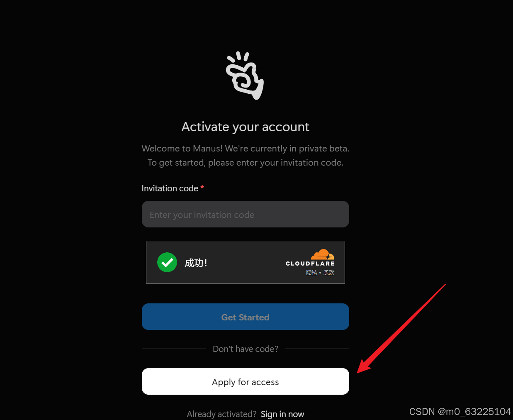Click the orange Cloudflare cloud logo
The width and height of the screenshot is (513, 420).
[x=323, y=254]
